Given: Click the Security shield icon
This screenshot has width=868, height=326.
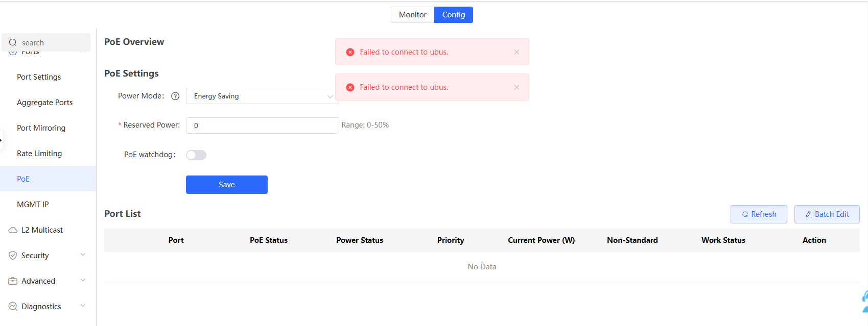Looking at the screenshot, I should coord(13,256).
